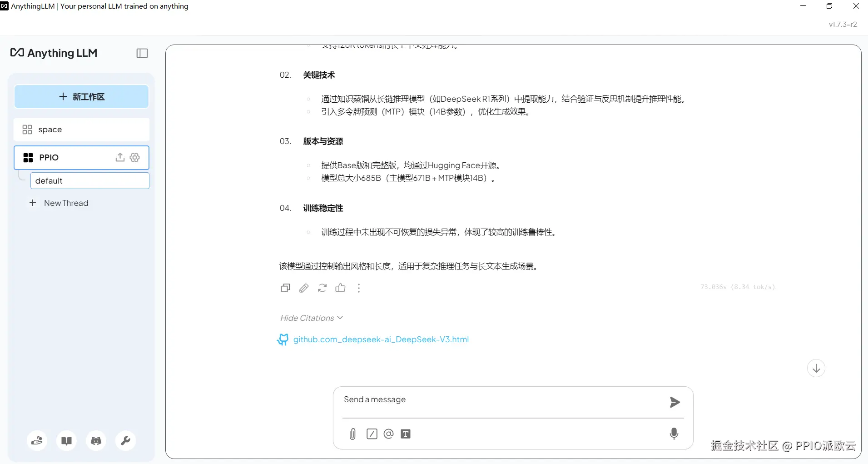Screen dimensions: 868x464
Task: Create a new workspace with 新工作区
Action: (x=81, y=97)
